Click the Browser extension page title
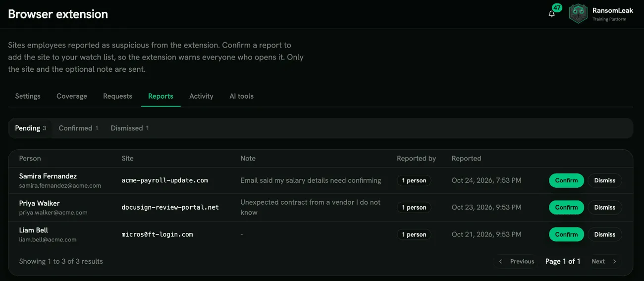644x281 pixels. tap(58, 14)
